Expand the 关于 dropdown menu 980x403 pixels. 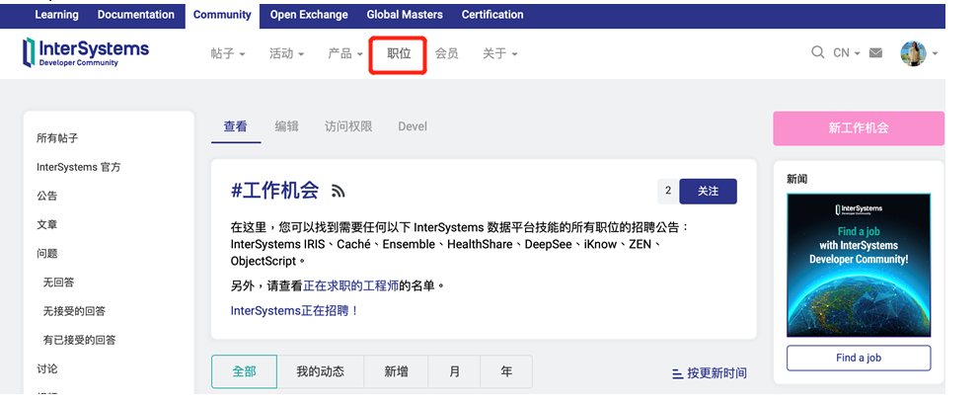(499, 53)
